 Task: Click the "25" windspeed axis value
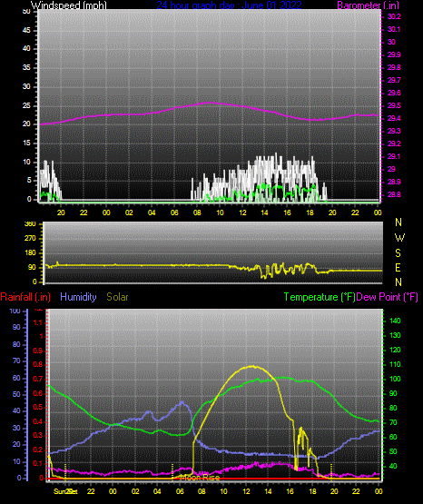click(x=26, y=105)
